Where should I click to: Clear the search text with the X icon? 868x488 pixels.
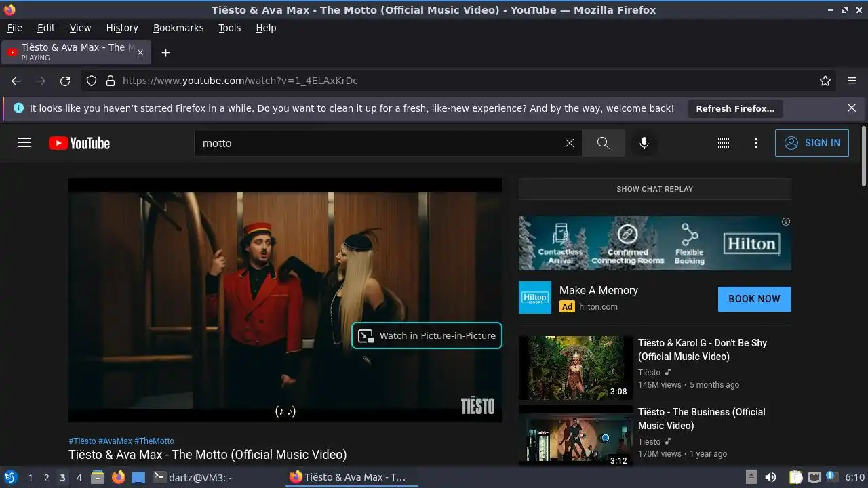pyautogui.click(x=570, y=143)
